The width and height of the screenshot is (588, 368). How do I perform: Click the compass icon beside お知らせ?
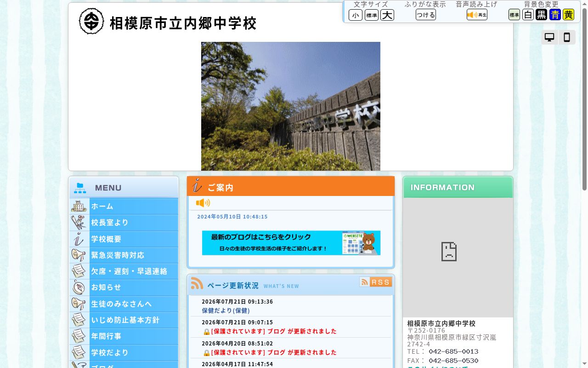pos(79,287)
